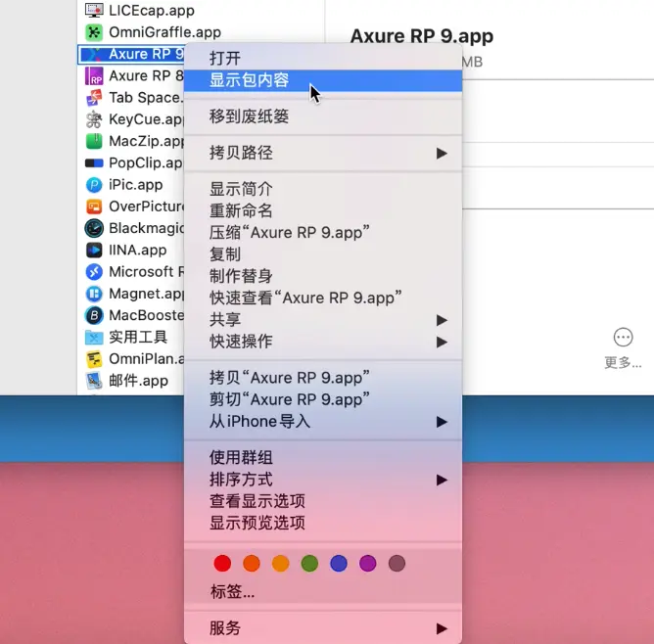Click the OverPicture app icon

(x=94, y=207)
